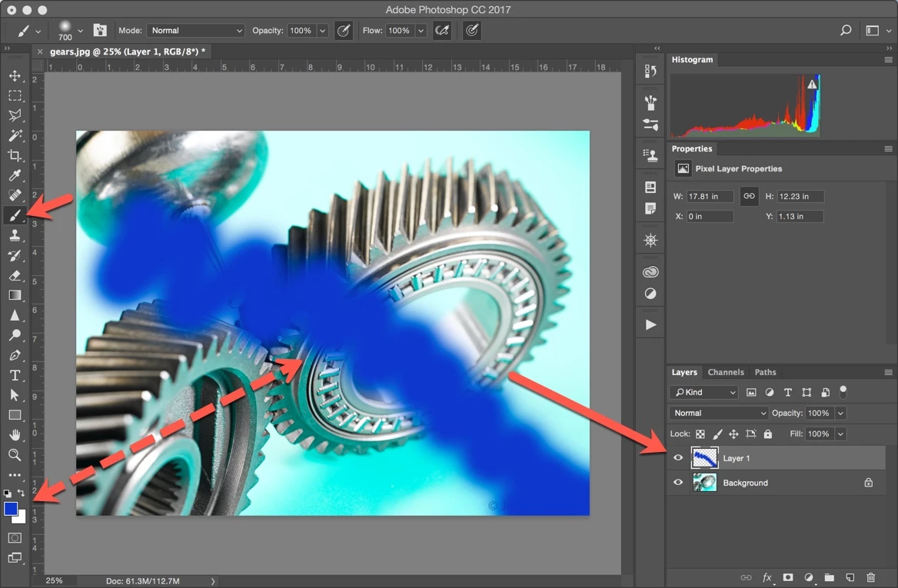Click the white background color swatch
This screenshot has width=898, height=588.
coord(22,518)
